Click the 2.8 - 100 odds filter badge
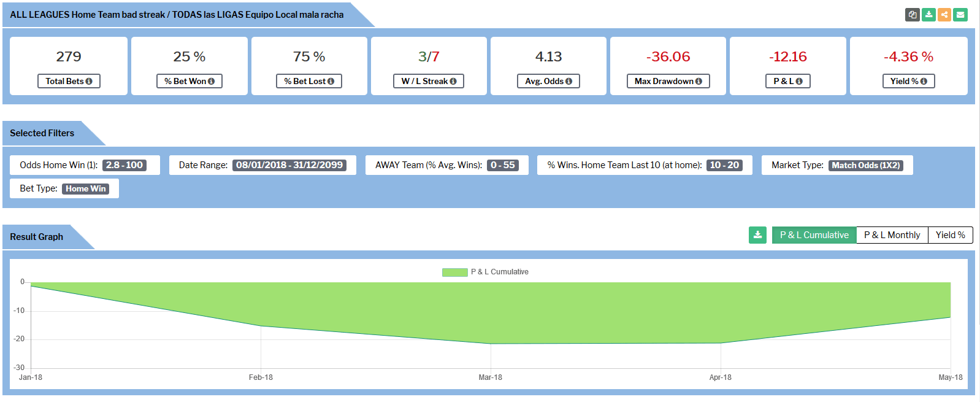Viewport: 980px width, 402px height. [x=124, y=165]
